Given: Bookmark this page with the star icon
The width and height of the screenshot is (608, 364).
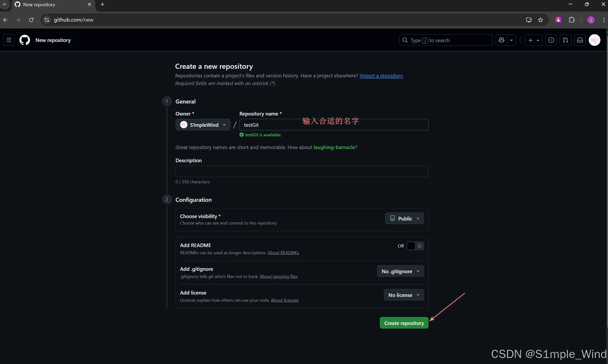Looking at the screenshot, I should 541,20.
